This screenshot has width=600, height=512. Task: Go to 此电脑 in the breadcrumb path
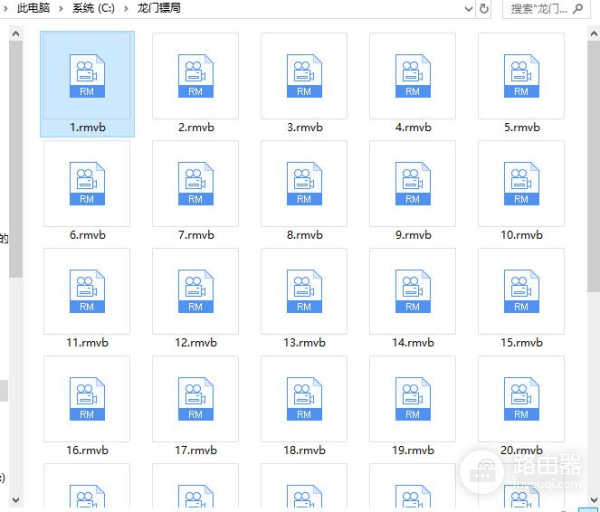pos(33,8)
